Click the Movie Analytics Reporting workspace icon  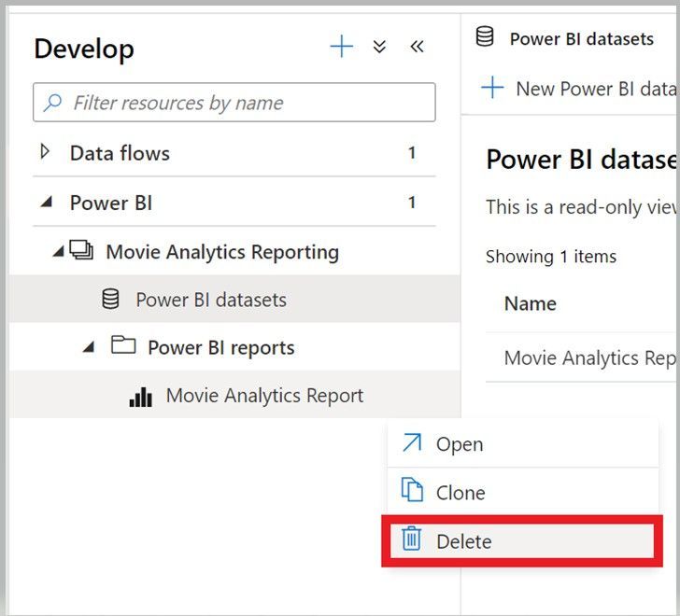tap(81, 251)
